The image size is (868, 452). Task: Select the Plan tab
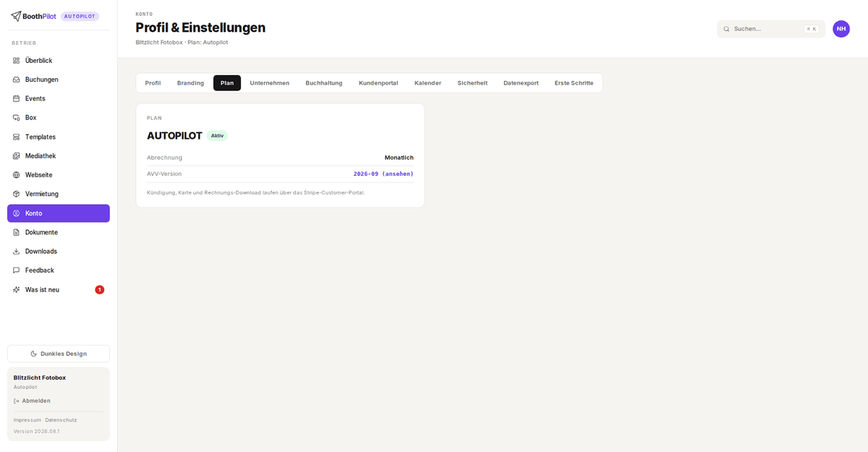coord(227,83)
